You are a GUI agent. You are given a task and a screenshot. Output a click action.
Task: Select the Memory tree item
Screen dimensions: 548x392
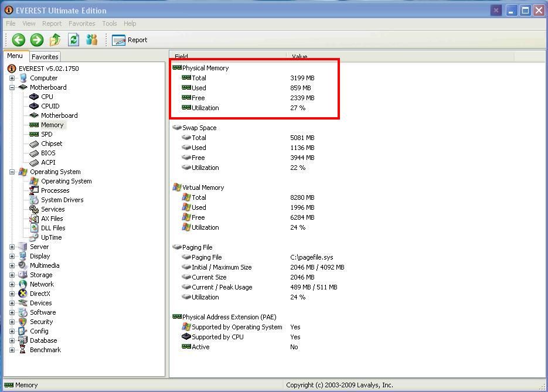pos(52,125)
